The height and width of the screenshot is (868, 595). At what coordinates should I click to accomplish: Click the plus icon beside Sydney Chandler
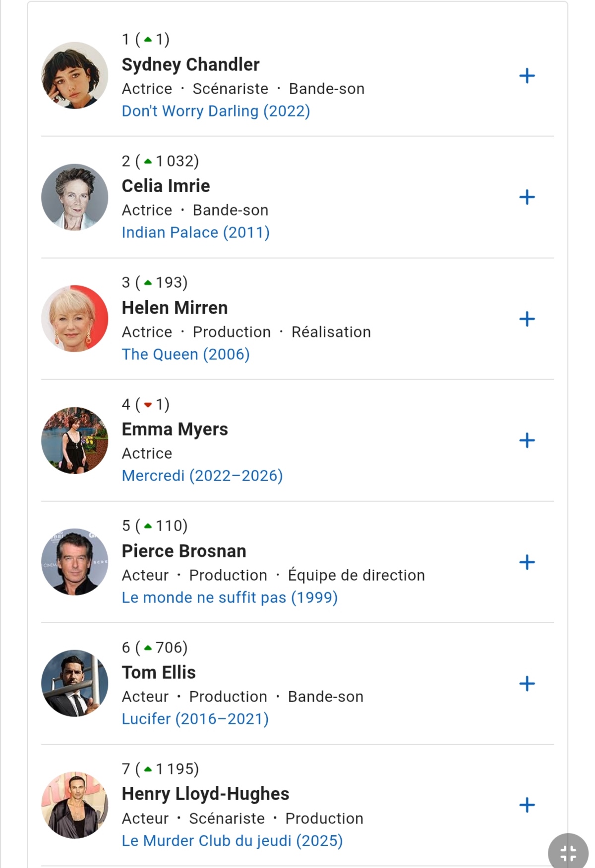click(527, 76)
